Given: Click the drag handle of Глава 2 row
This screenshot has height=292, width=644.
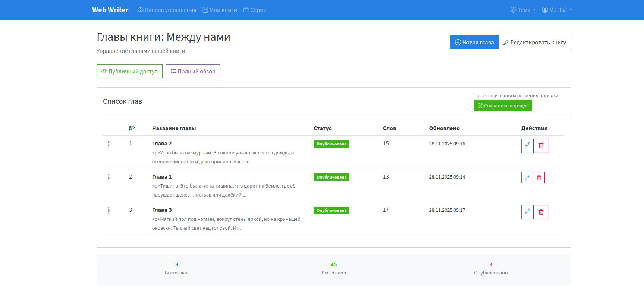Looking at the screenshot, I should click(109, 144).
